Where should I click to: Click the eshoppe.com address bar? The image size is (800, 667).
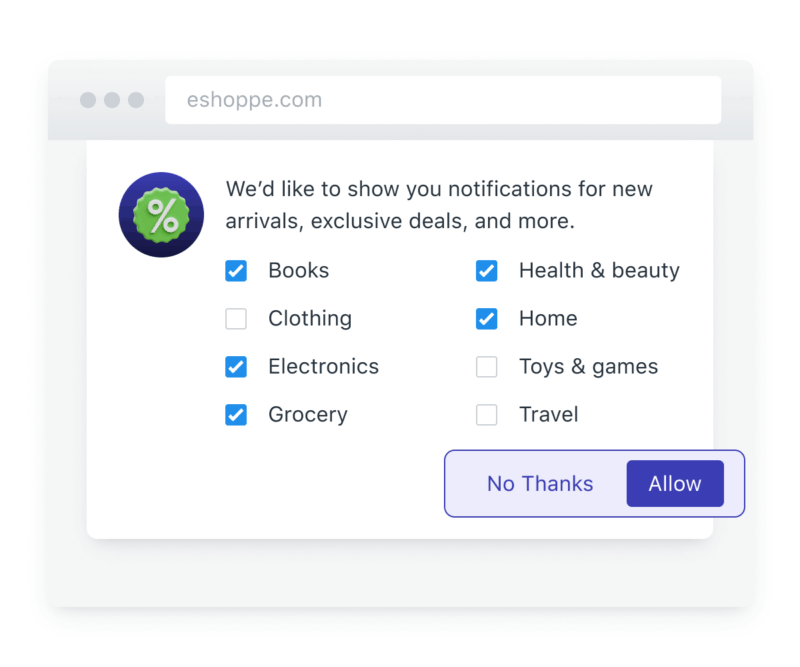click(x=443, y=100)
